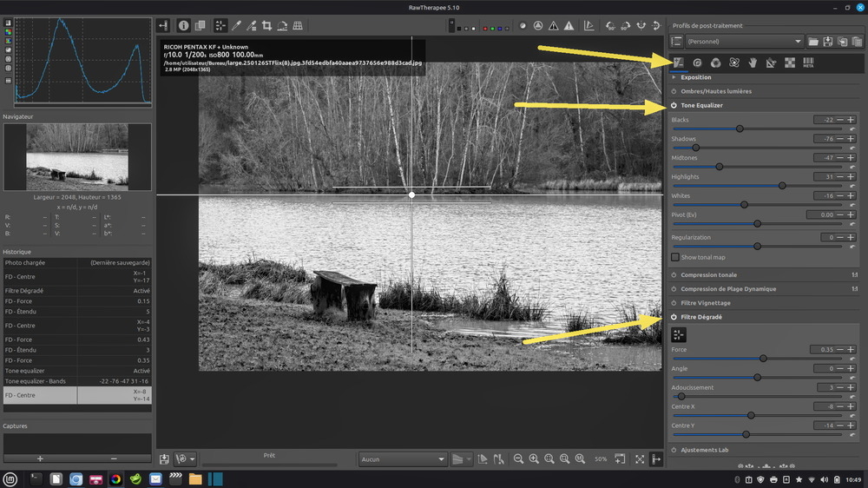Disable the Filtre Dégradé power toggle
The width and height of the screenshot is (868, 488).
674,317
